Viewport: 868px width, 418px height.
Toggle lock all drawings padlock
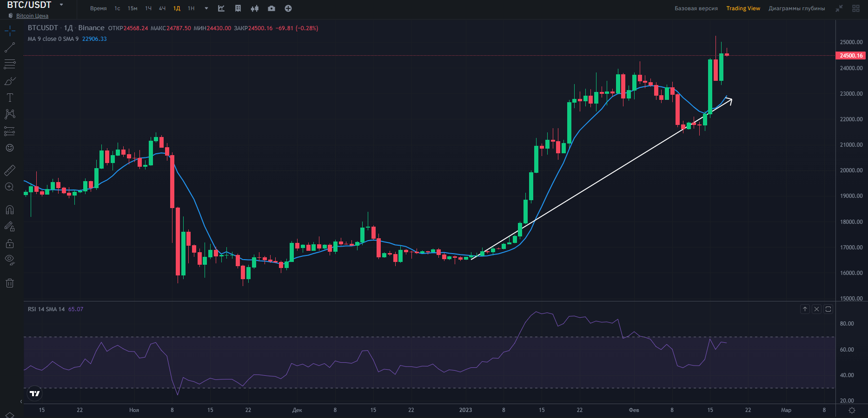pyautogui.click(x=10, y=243)
